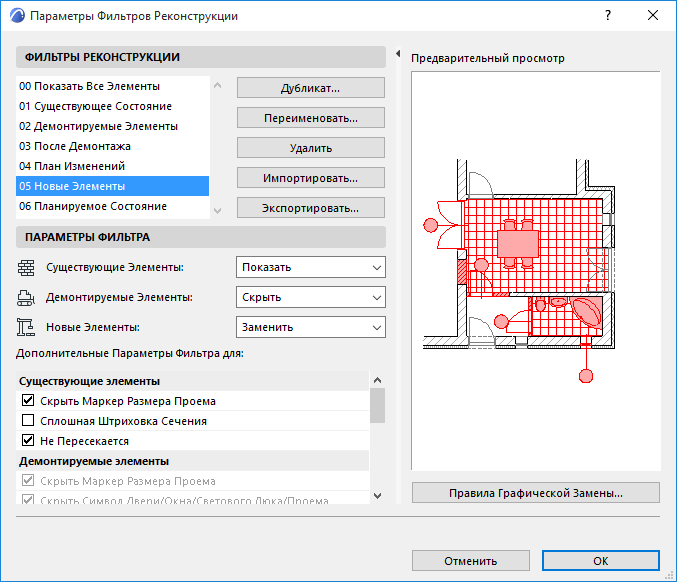Select the '03 После Демонтажа' filter
The height and width of the screenshot is (582, 677).
[112, 146]
